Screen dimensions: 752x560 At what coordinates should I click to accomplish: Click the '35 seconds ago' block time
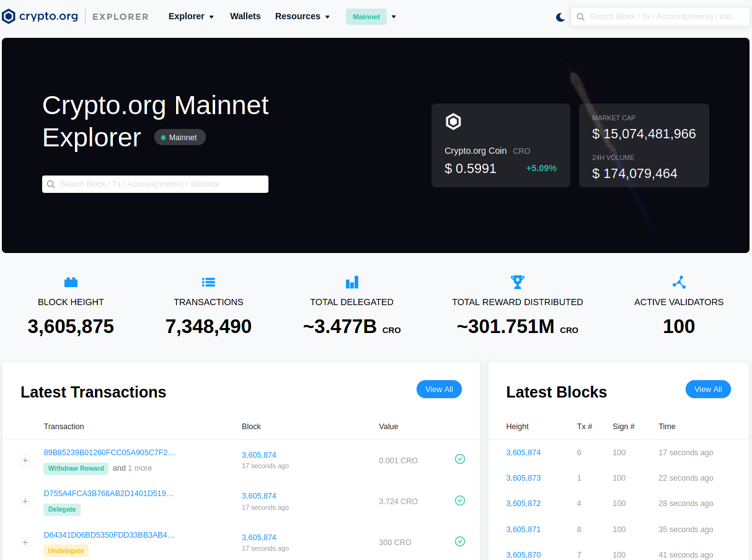686,530
